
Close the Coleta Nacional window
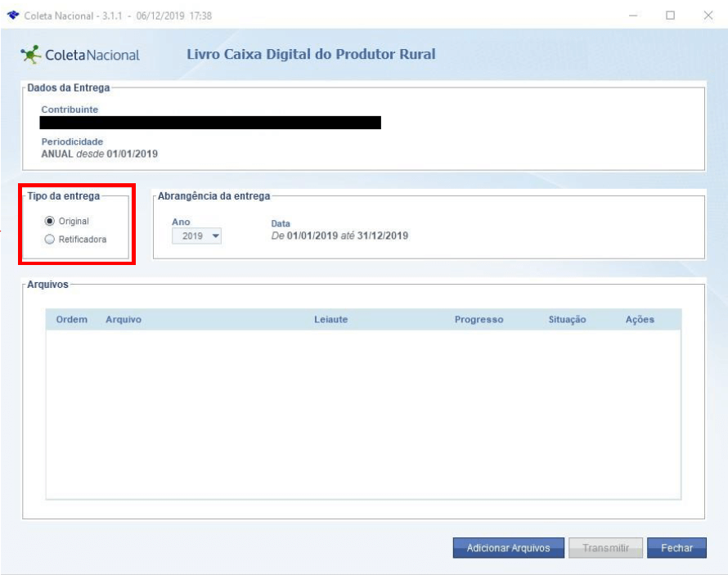tap(708, 16)
